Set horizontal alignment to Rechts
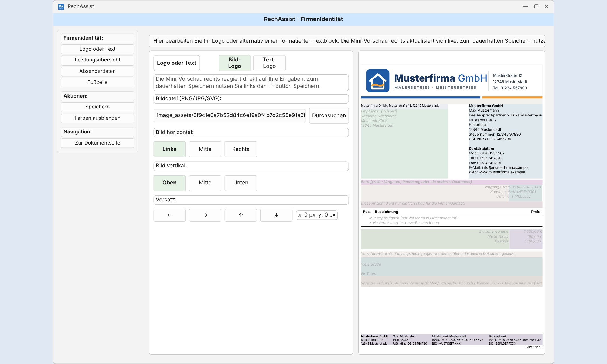Viewport: 607px width, 364px height. 241,149
